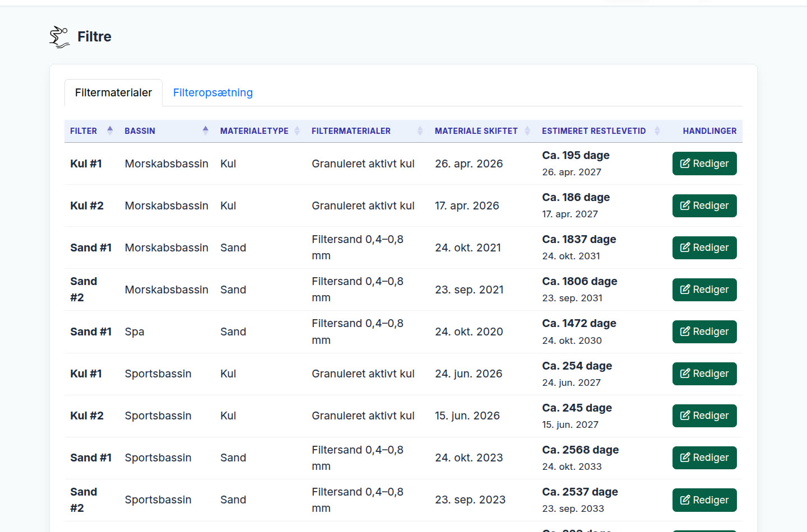807x532 pixels.
Task: Edit Sand #1 in Sportsbassin
Action: tap(704, 458)
